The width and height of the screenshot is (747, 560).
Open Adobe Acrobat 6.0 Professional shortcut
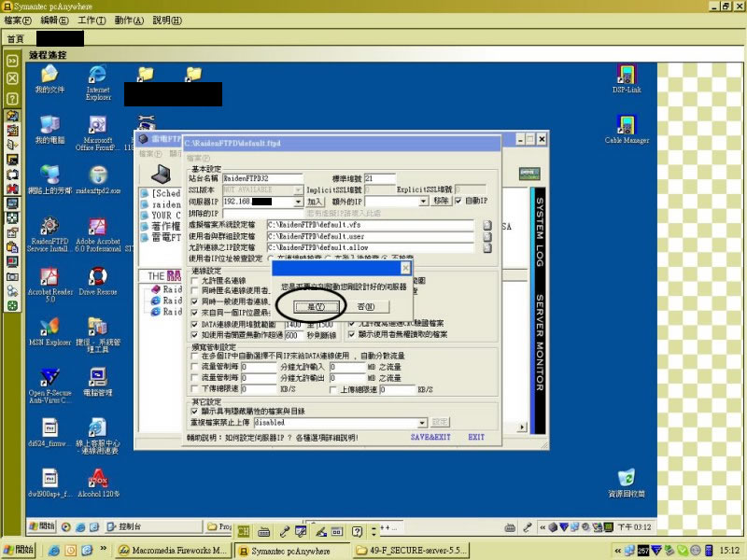98,234
